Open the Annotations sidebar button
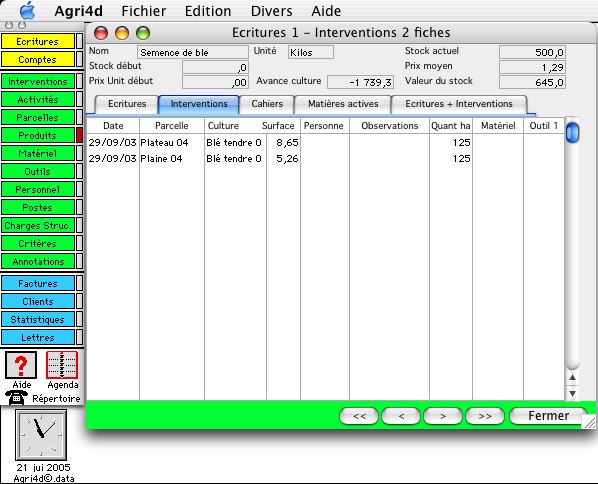 pos(37,261)
